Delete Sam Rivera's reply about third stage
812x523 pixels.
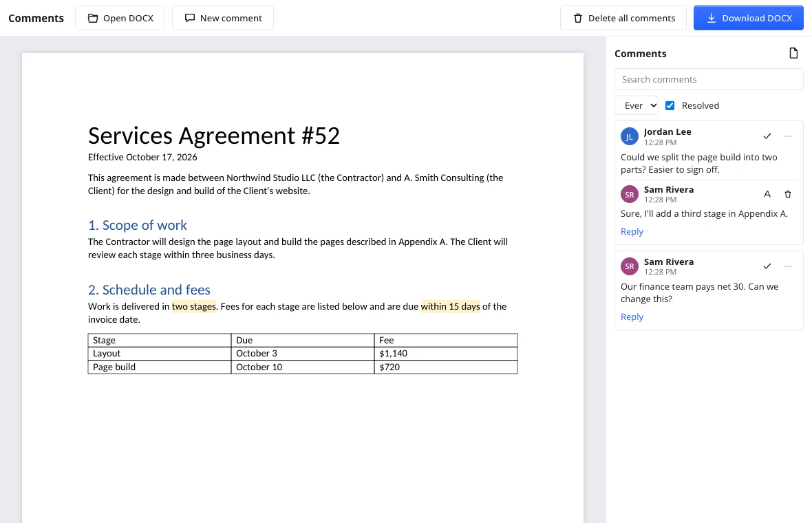tap(788, 194)
